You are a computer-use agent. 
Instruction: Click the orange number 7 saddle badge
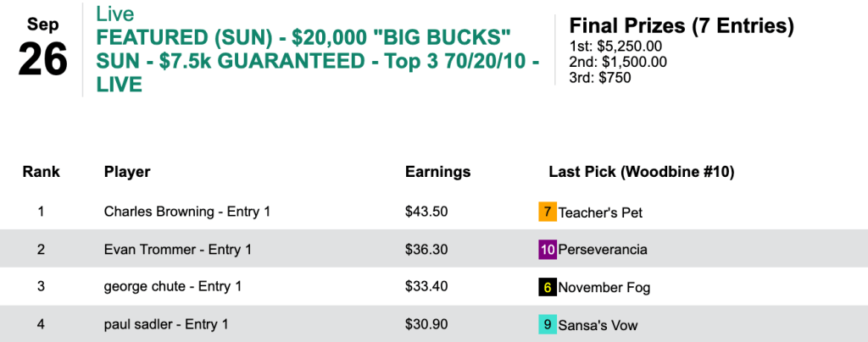click(x=548, y=212)
